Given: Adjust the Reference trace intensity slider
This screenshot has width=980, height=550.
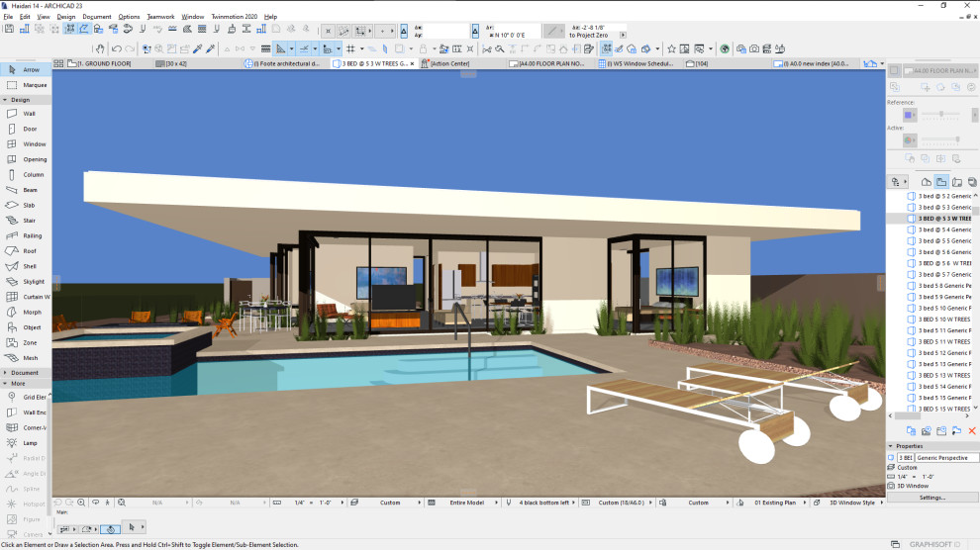Looking at the screenshot, I should coord(940,115).
